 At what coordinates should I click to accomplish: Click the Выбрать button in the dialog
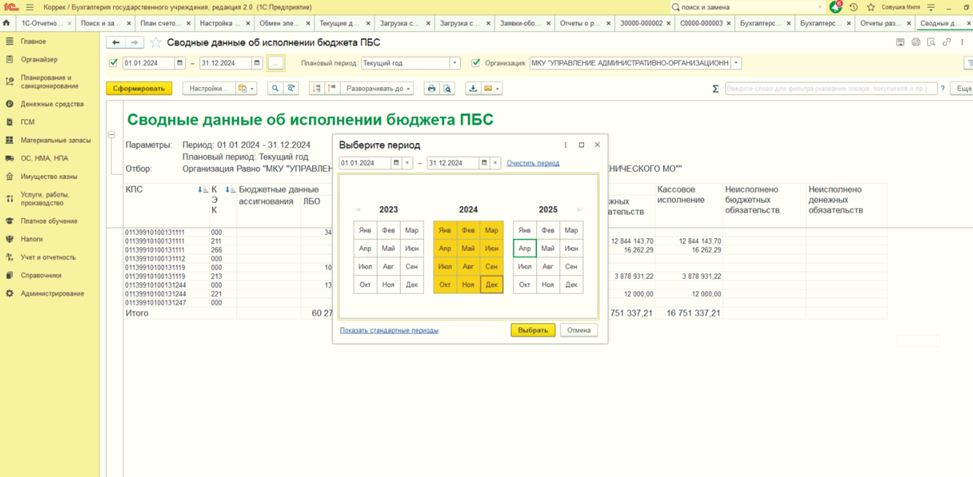pyautogui.click(x=533, y=330)
